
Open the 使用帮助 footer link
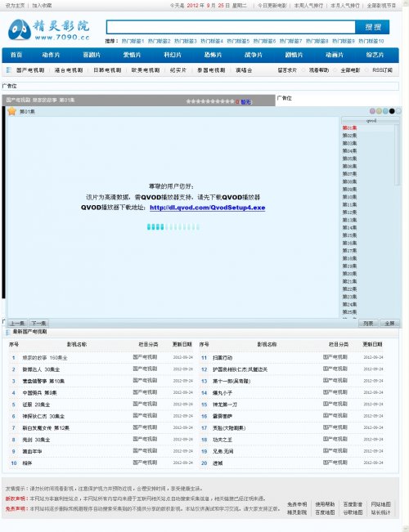[325, 504]
